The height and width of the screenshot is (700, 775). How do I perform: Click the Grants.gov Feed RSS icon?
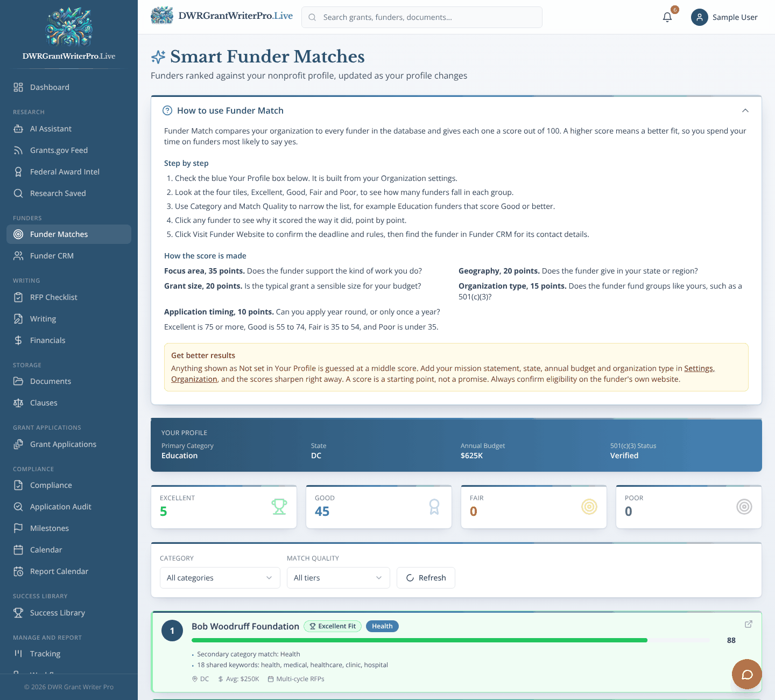pos(18,150)
